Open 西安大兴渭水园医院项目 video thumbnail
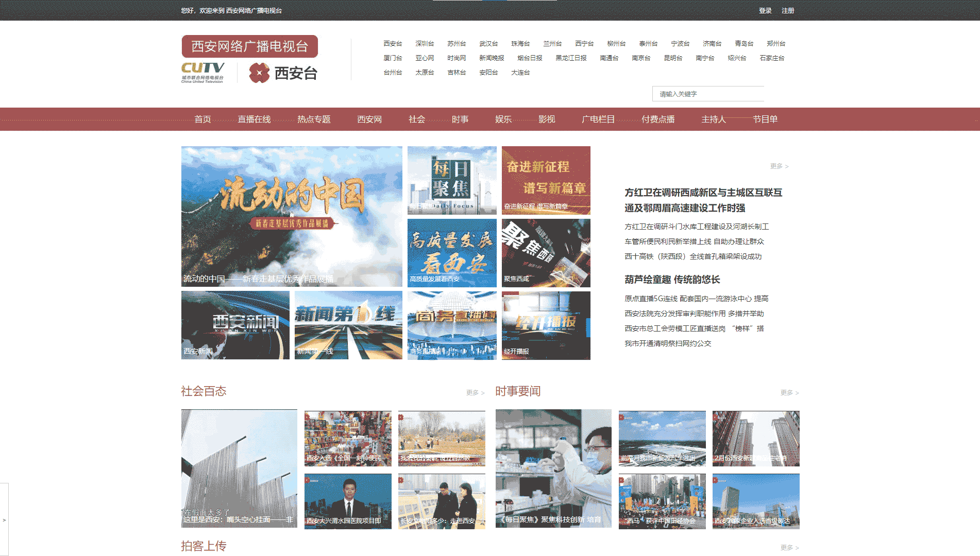Screen dimensions: 980x556 pyautogui.click(x=348, y=501)
